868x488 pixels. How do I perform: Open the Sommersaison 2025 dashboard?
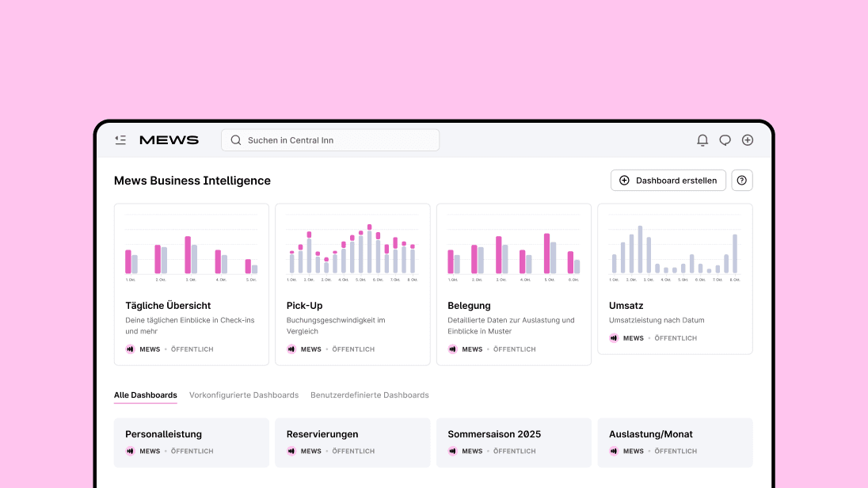coord(513,442)
